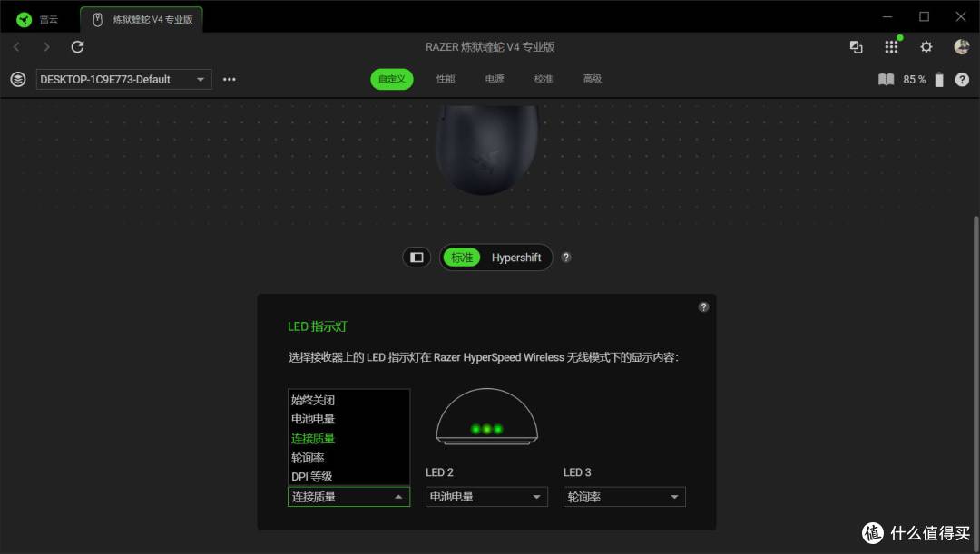Click the apps grid icon with green notification dot
980x554 pixels.
891,46
